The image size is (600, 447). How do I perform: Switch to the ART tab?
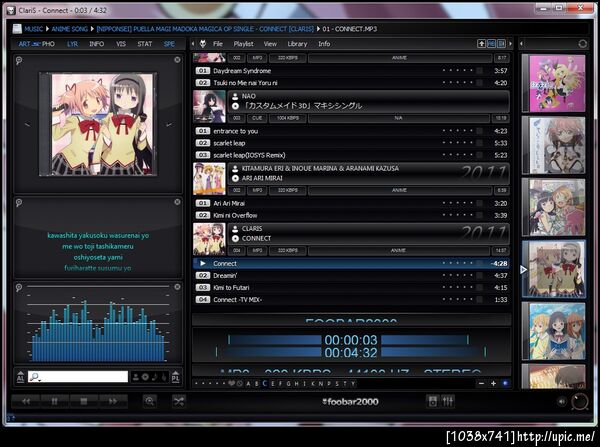point(24,44)
